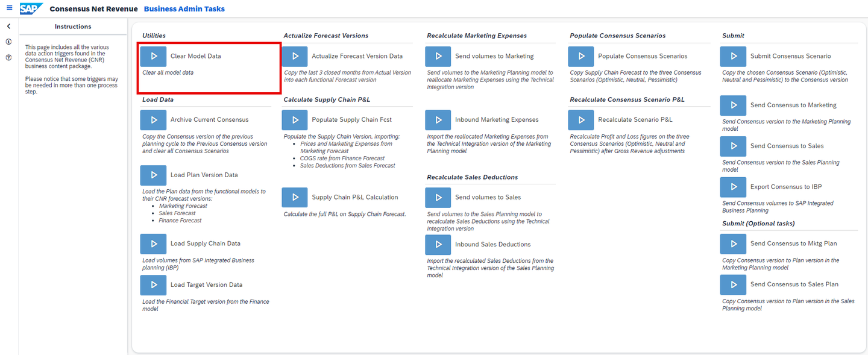This screenshot has height=355, width=868.
Task: Select the Populate Consensus Scenarios heading
Action: click(x=618, y=36)
